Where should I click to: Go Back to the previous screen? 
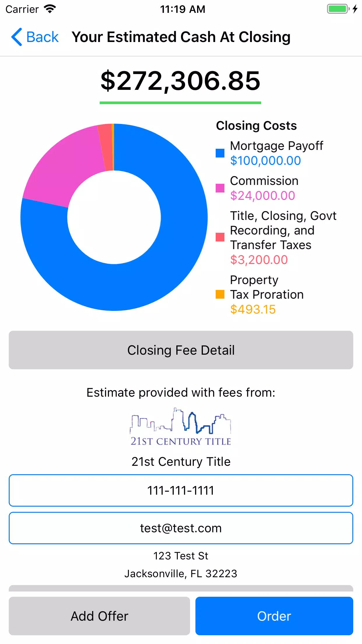pos(35,37)
